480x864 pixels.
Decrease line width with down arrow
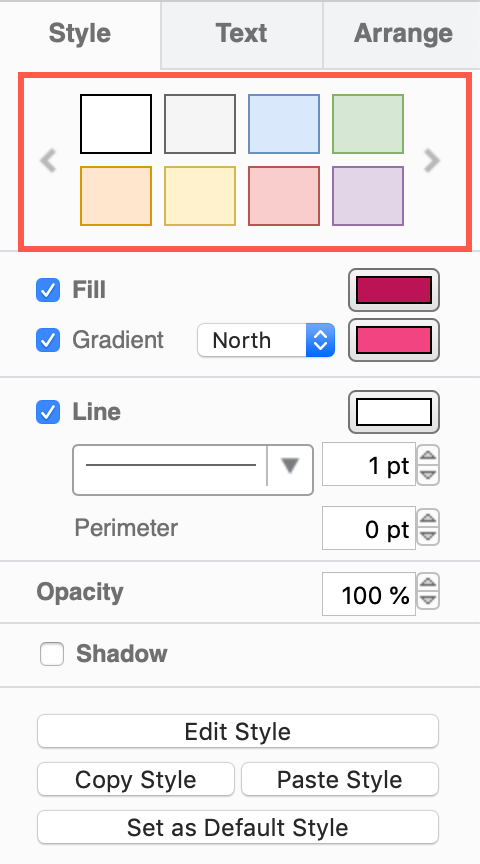pyautogui.click(x=429, y=475)
